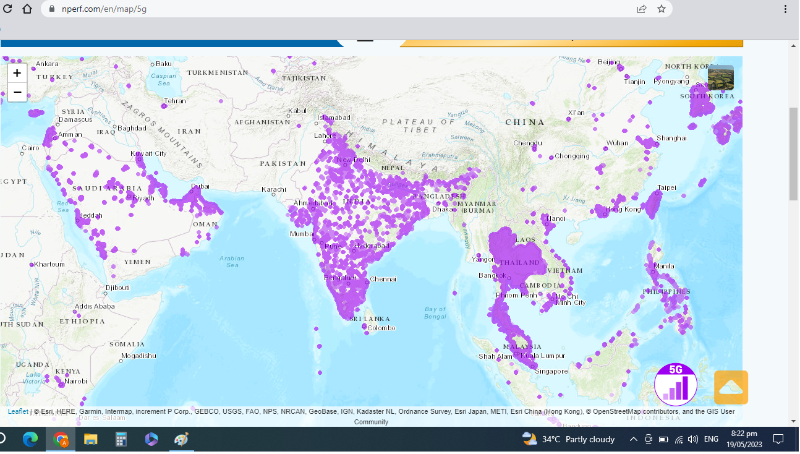This screenshot has width=800, height=454.
Task: Toggle the 5G coverage layer button
Action: point(676,384)
